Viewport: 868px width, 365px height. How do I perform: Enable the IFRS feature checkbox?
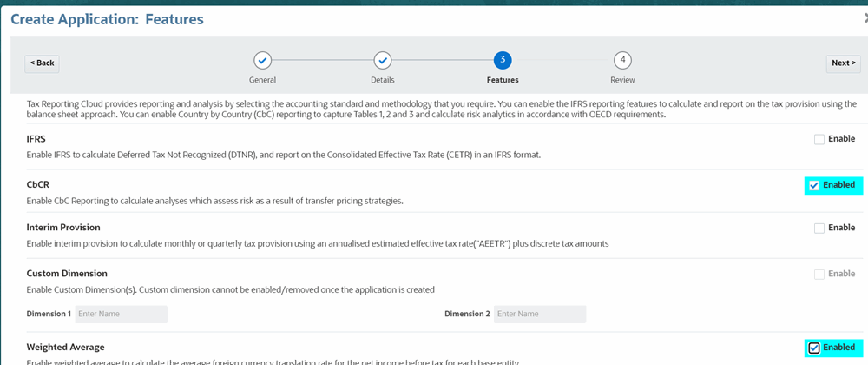(819, 140)
